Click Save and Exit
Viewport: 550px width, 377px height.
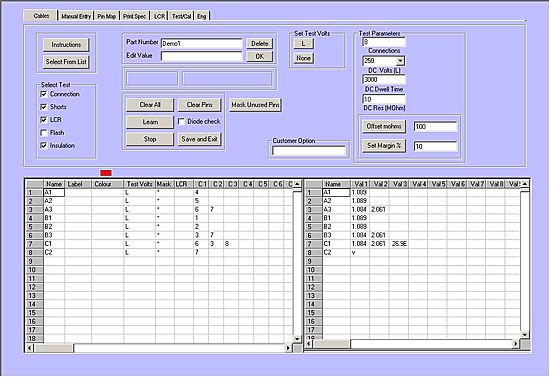(199, 139)
